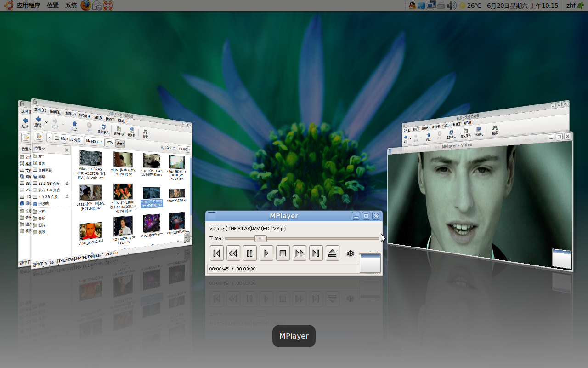Open 计算机 in Vitas window toolbar
This screenshot has width=588, height=368.
[131, 132]
